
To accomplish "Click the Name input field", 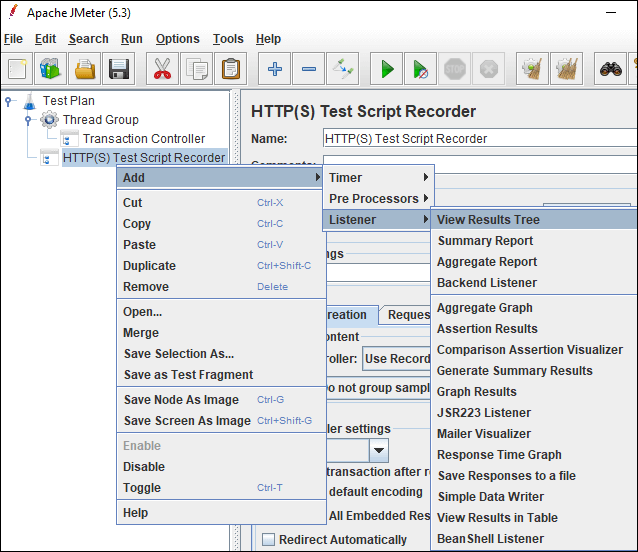I will [480, 139].
